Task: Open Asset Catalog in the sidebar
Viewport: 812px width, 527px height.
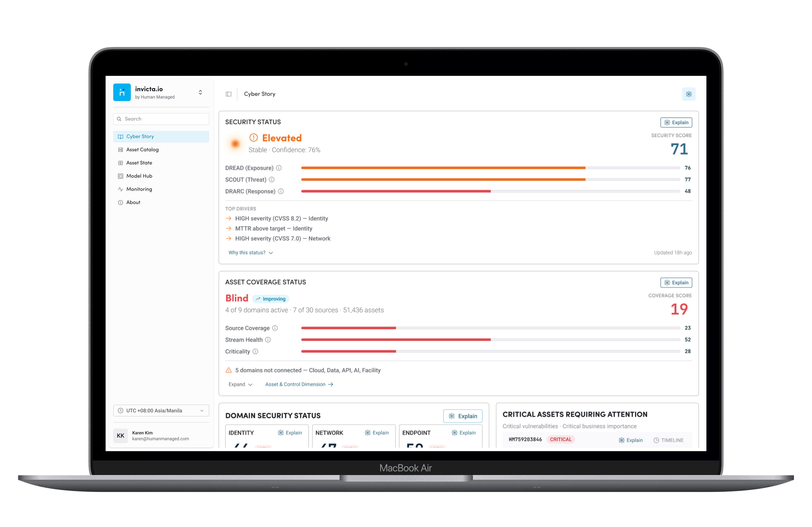Action: click(x=161, y=150)
